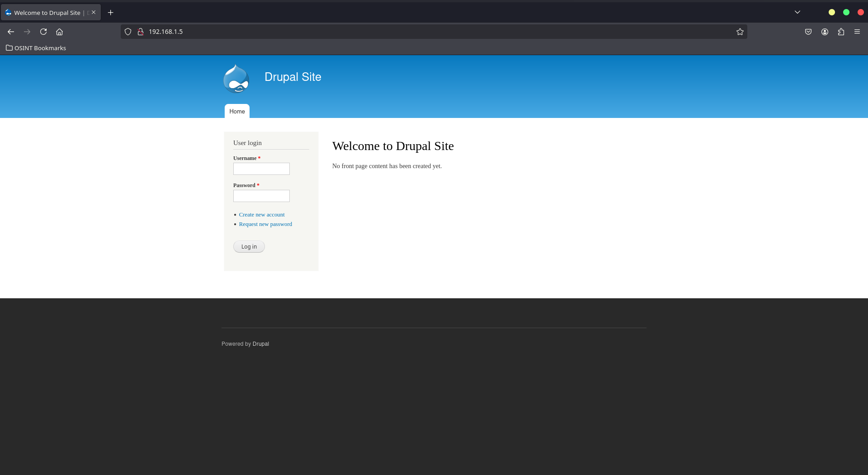Click the yellow minimize window button
This screenshot has height=475, width=868.
[832, 12]
